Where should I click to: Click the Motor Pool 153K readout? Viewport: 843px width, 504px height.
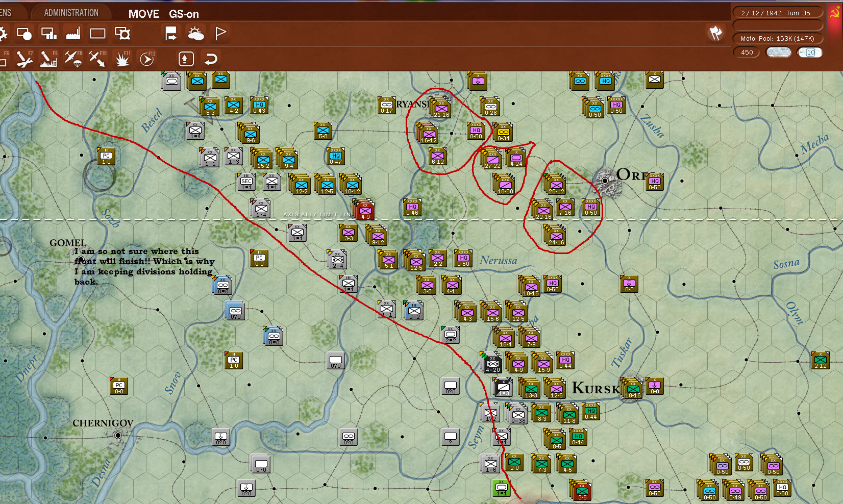coord(778,38)
